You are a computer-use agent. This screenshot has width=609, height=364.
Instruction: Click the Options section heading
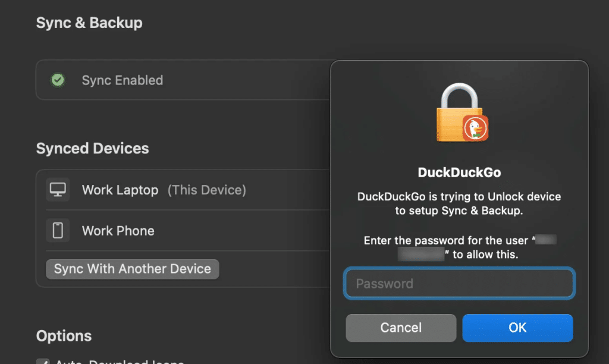coord(64,335)
